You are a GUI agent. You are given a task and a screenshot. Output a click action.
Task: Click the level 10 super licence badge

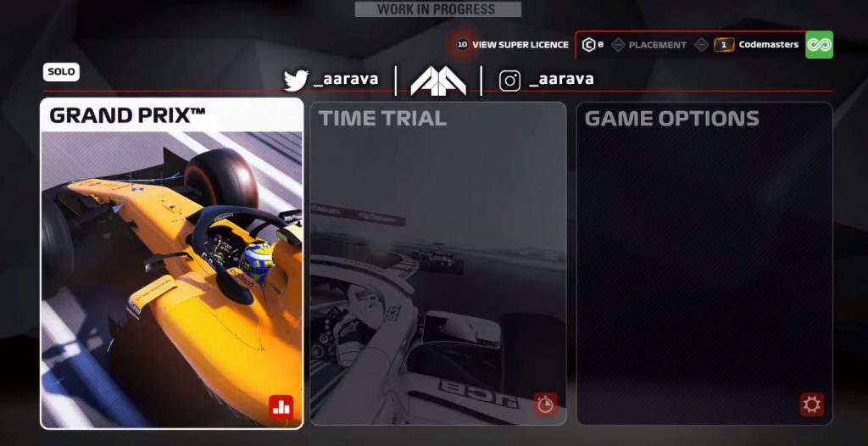463,45
